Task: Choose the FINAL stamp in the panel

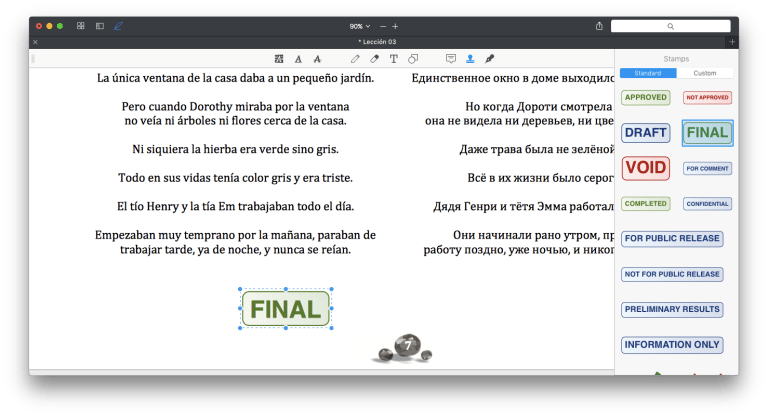Action: pos(707,133)
